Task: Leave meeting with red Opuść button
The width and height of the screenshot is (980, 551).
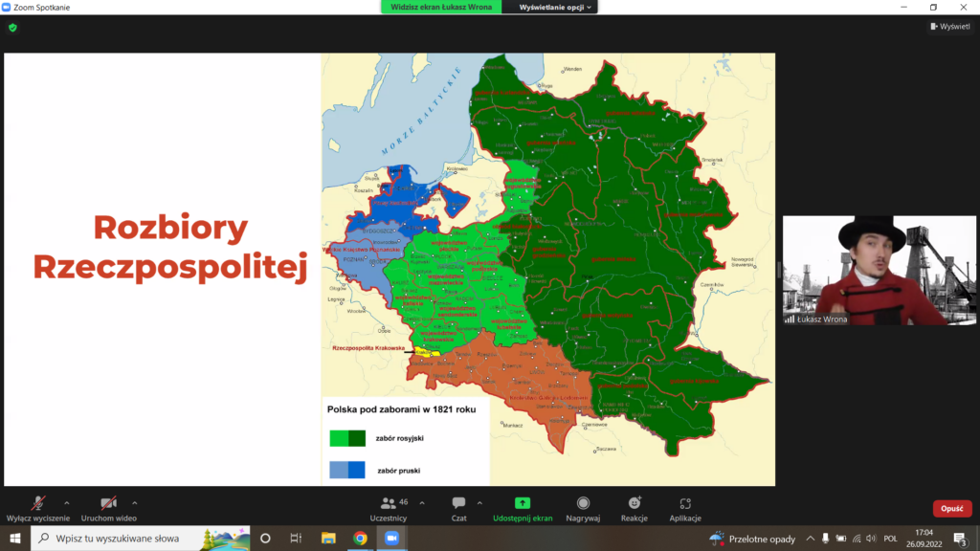Action: [951, 509]
